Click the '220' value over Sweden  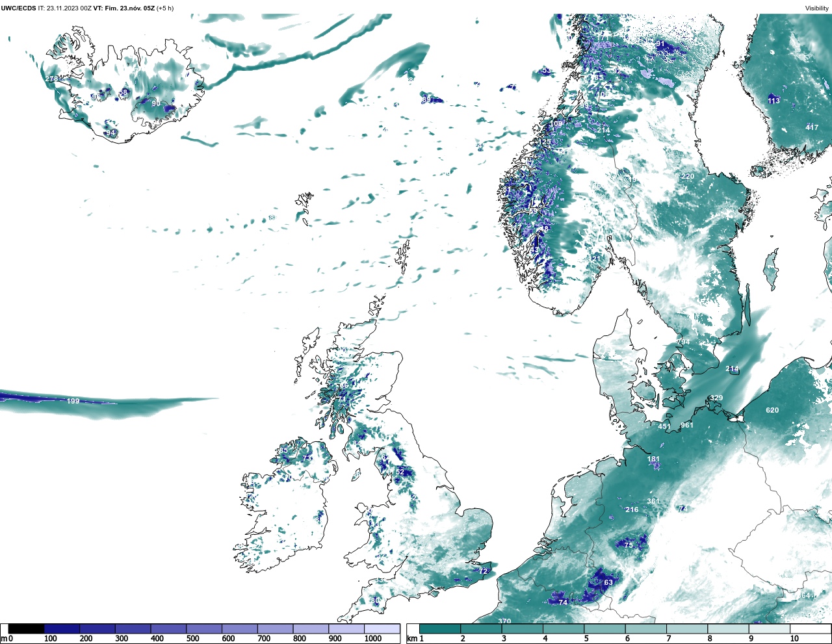pyautogui.click(x=688, y=177)
